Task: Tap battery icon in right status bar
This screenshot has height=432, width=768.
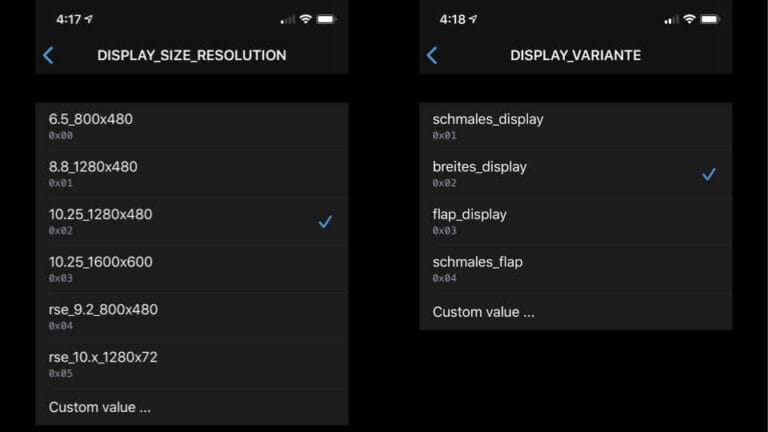Action: (710, 19)
